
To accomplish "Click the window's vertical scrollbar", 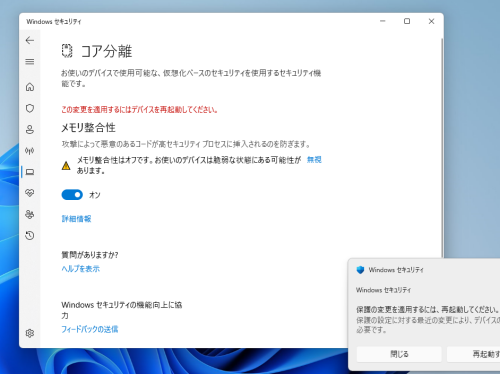I will click(x=442, y=147).
